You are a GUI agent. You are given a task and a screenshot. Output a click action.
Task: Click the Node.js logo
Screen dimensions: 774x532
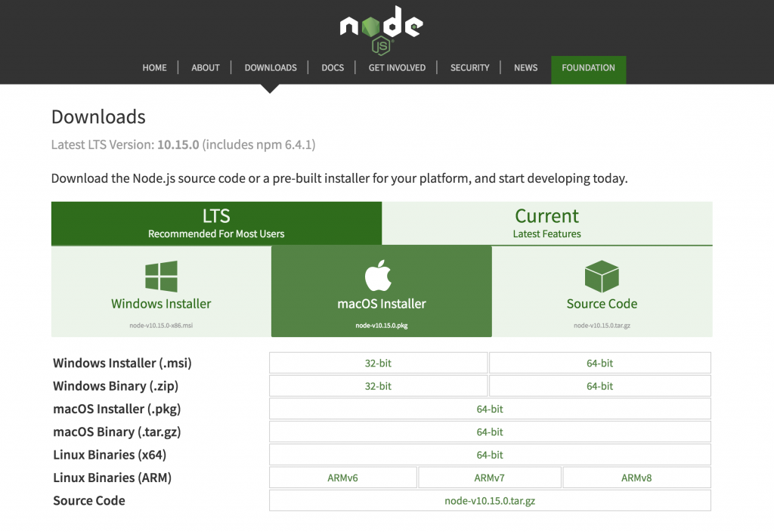[381, 29]
